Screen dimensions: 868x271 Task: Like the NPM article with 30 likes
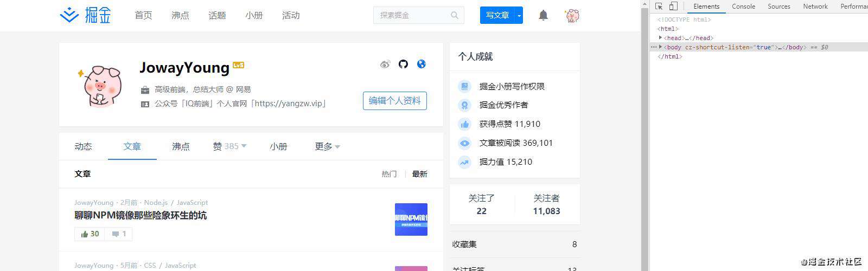[90, 234]
